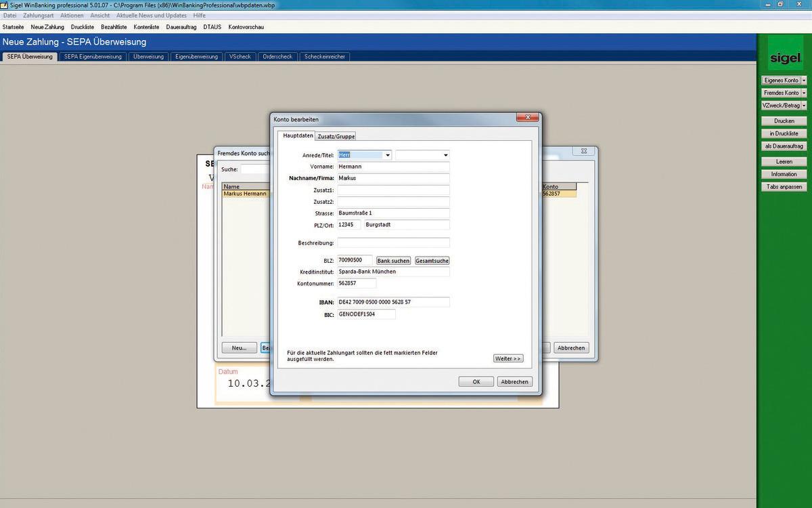Open the empty title dropdown beside Anrede
Image resolution: width=812 pixels, height=508 pixels.
tap(445, 154)
